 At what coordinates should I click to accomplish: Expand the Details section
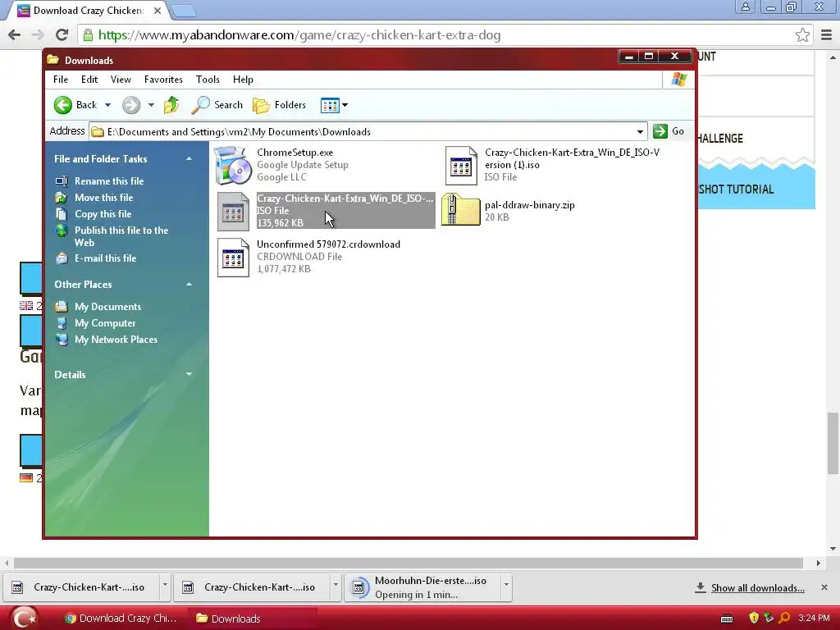click(189, 374)
